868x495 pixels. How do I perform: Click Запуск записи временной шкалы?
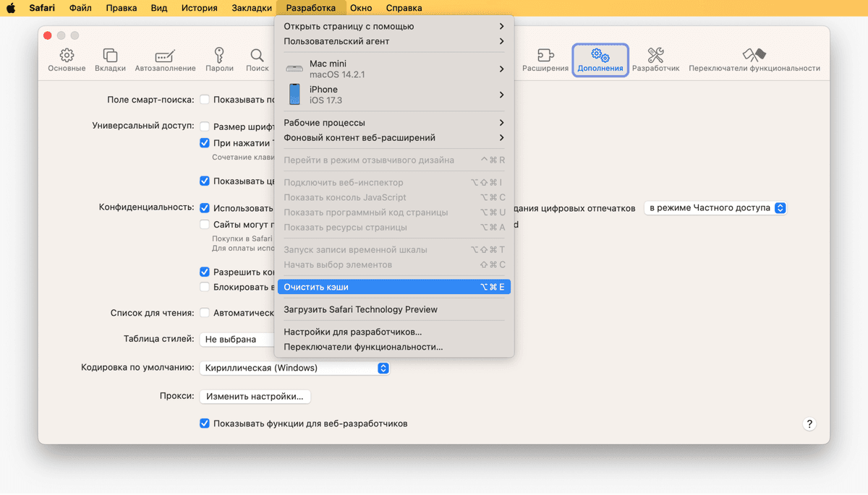coord(394,250)
